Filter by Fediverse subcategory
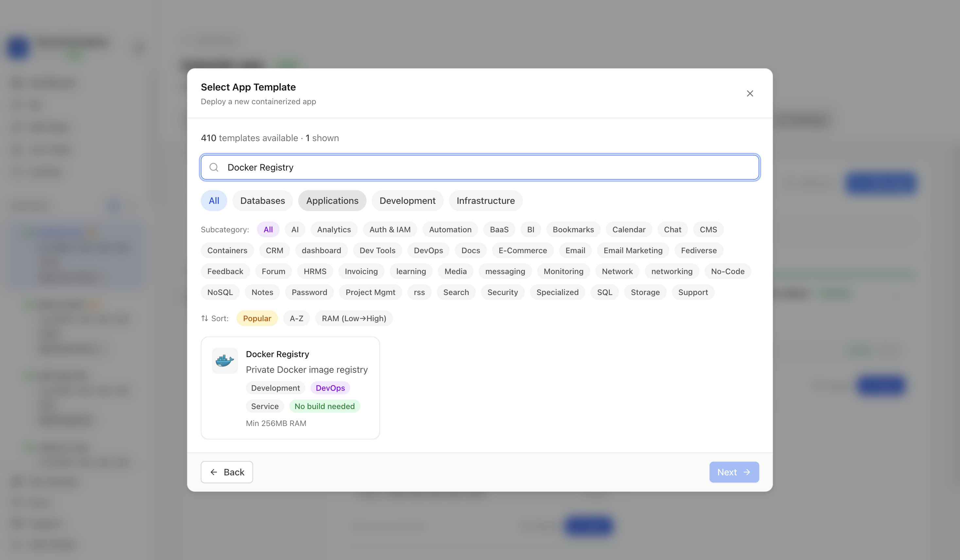The height and width of the screenshot is (560, 960). (x=699, y=251)
